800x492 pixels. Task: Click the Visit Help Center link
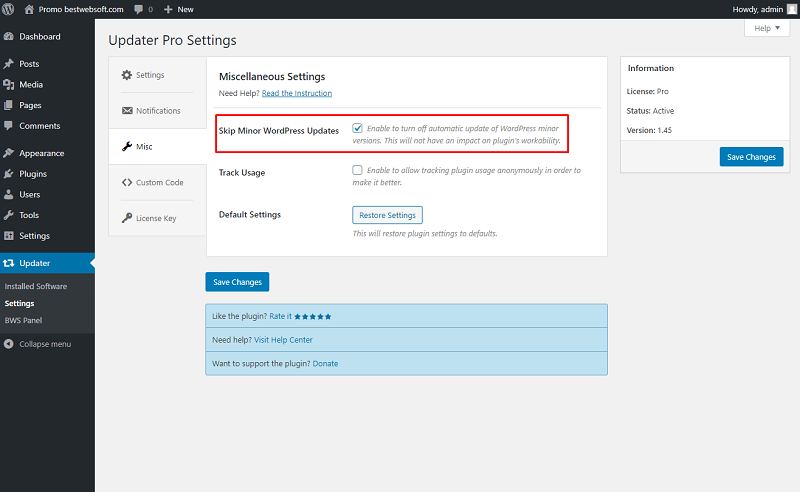283,340
